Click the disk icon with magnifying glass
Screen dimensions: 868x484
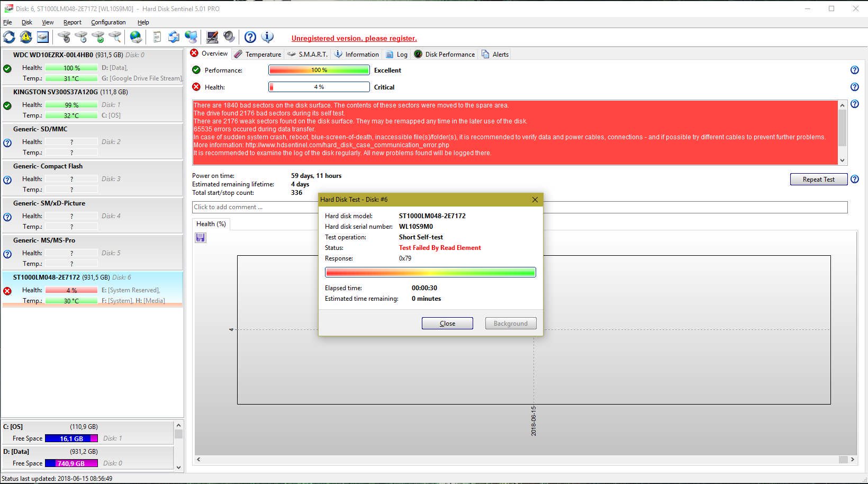coord(115,37)
